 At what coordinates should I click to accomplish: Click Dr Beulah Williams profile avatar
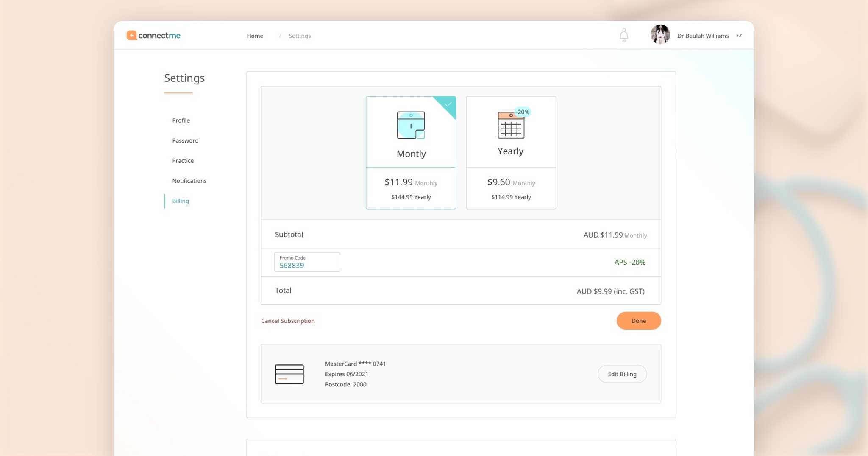tap(660, 34)
